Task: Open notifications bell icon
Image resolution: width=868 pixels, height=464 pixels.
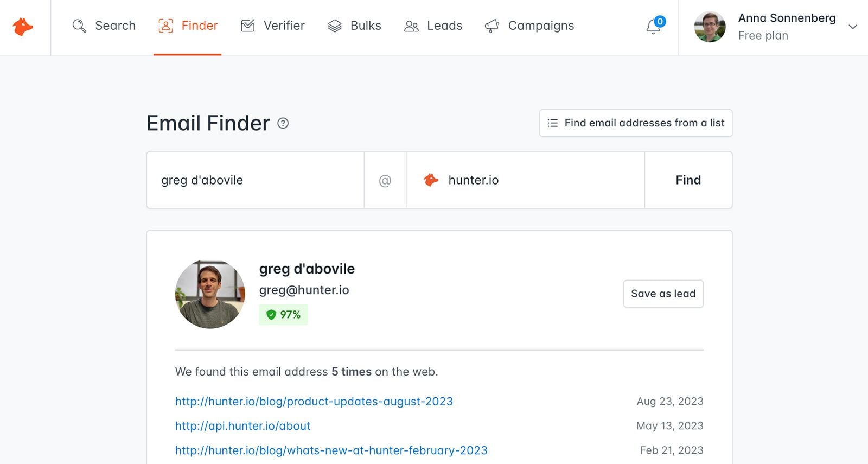Action: point(653,27)
